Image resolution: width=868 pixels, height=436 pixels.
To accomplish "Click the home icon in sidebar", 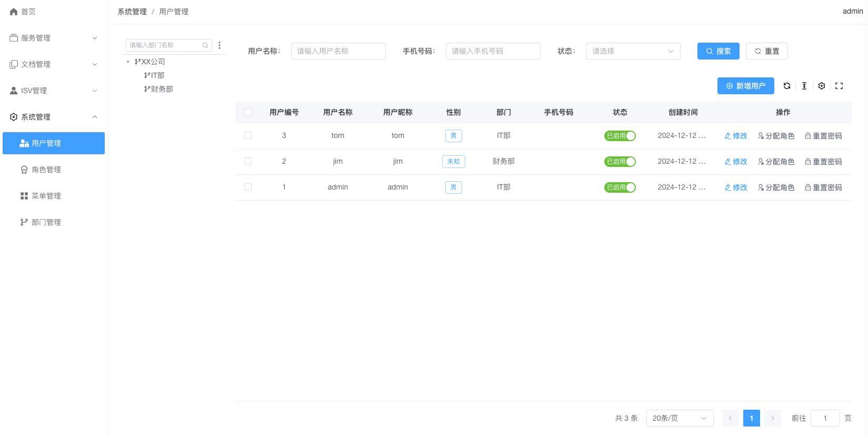I will [14, 12].
